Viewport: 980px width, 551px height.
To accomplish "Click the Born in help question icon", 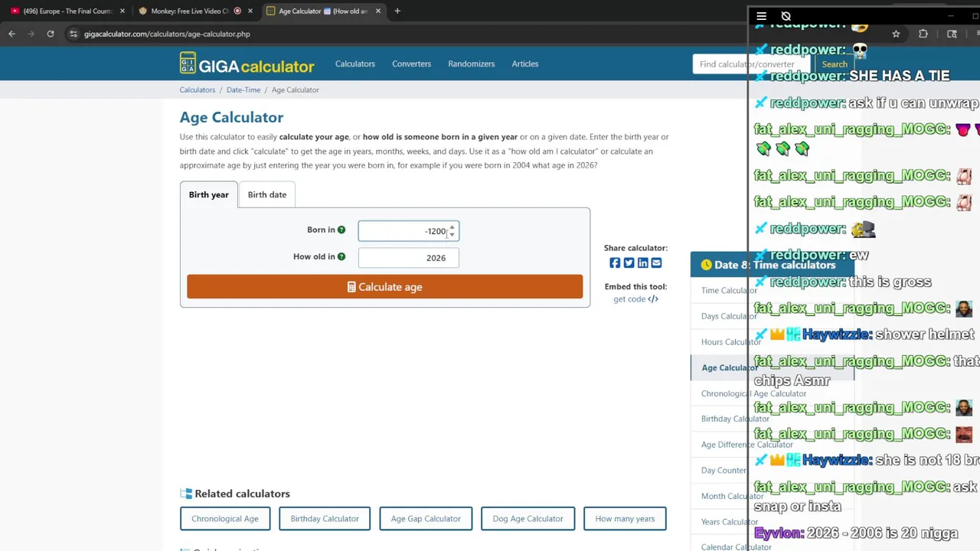I will [x=341, y=230].
